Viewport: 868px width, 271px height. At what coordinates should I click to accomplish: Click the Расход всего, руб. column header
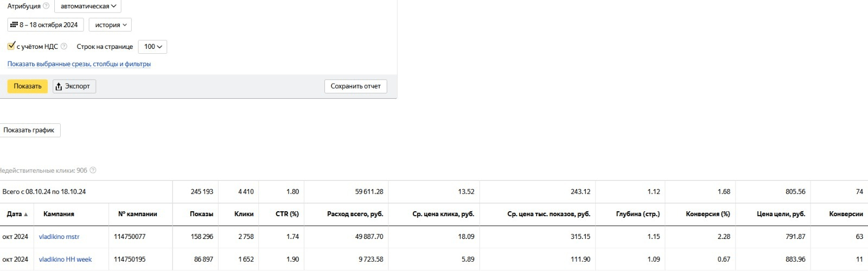355,214
